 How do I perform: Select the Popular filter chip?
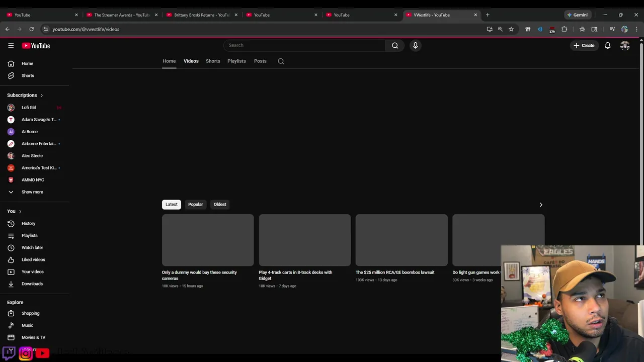pyautogui.click(x=195, y=204)
